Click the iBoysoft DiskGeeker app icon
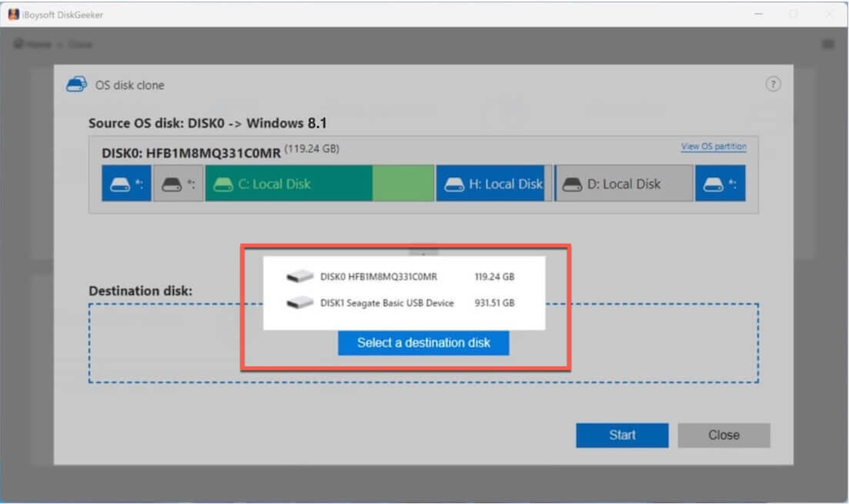Image resolution: width=849 pixels, height=504 pixels. 14,15
